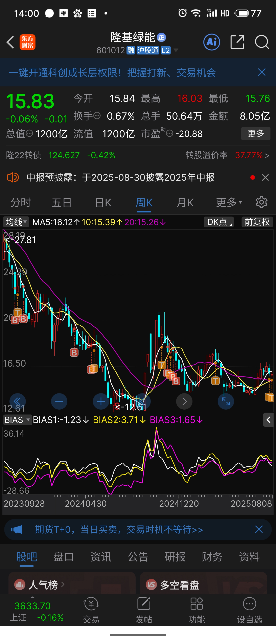Move chart forward with right chevron
This screenshot has height=644, width=276.
[184, 401]
